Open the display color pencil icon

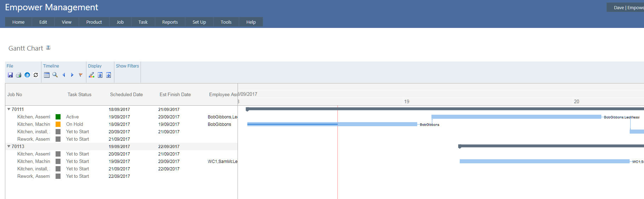pos(92,75)
